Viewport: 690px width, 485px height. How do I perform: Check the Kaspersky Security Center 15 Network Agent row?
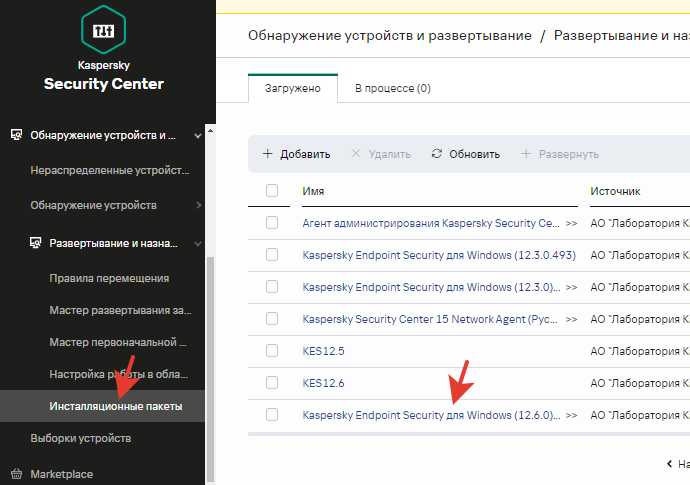pos(272,318)
